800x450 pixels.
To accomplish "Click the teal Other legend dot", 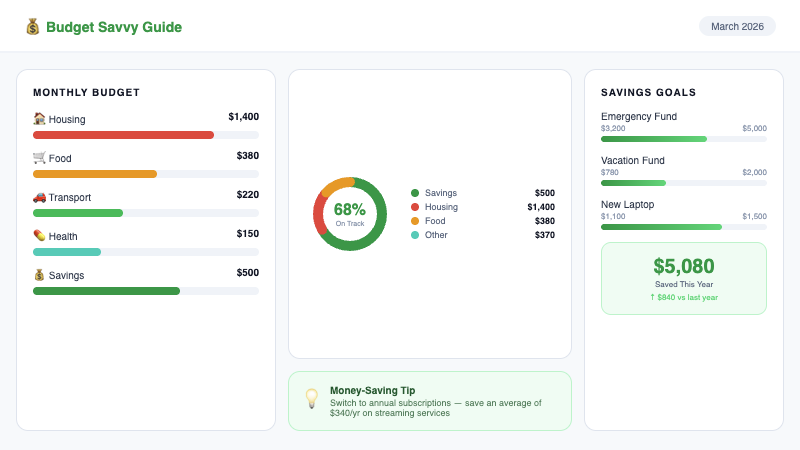I will 415,235.
